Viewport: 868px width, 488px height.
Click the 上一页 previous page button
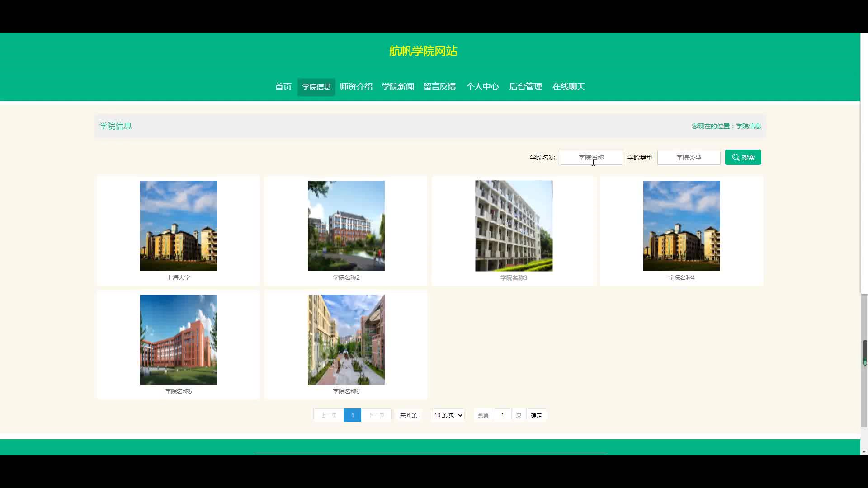329,415
